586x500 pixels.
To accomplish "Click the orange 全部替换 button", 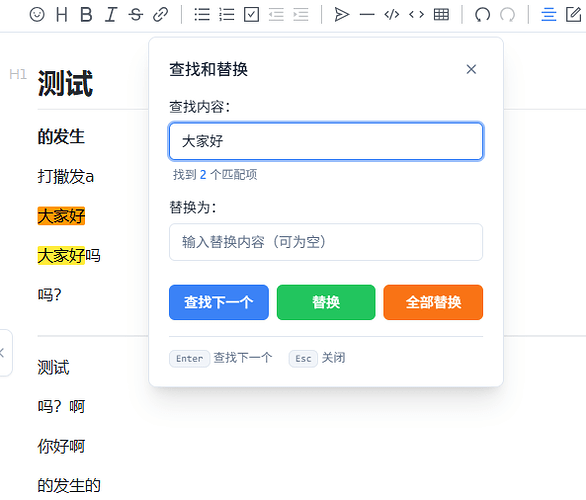I will [x=433, y=302].
